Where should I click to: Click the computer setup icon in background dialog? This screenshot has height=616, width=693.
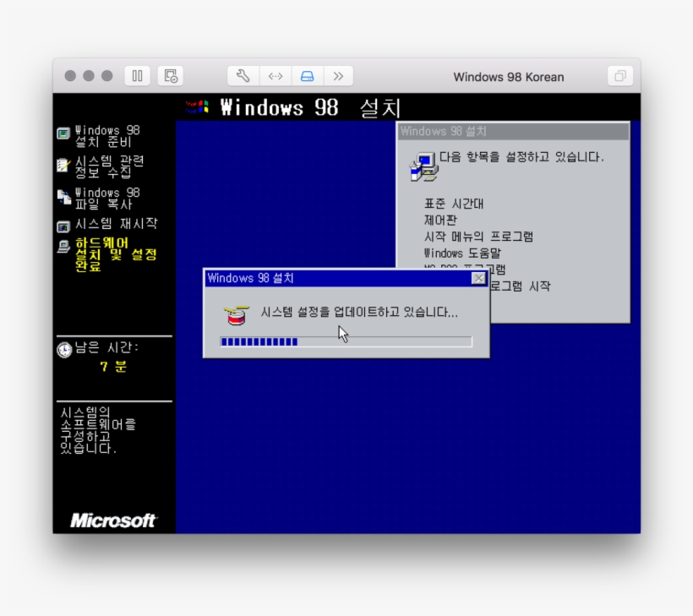coord(424,167)
